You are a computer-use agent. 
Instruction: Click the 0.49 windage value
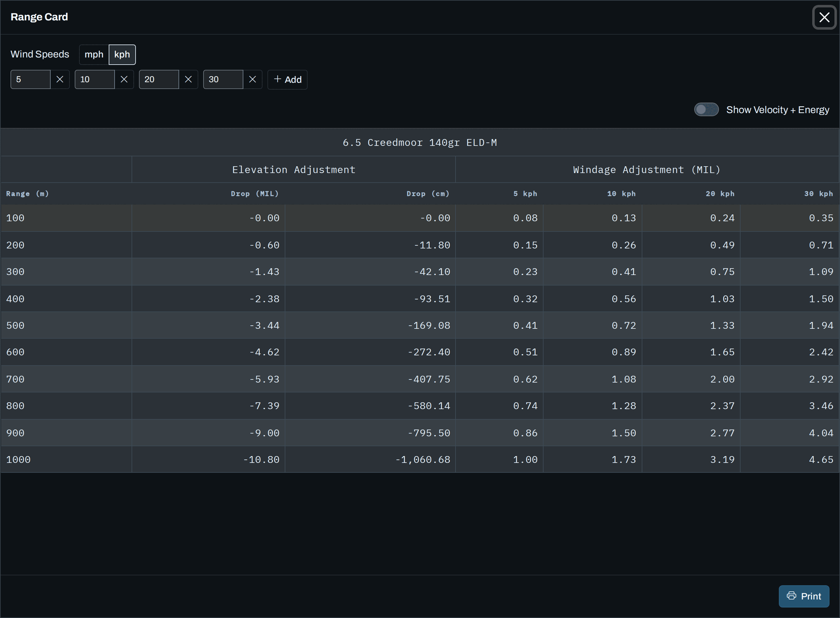(x=722, y=245)
